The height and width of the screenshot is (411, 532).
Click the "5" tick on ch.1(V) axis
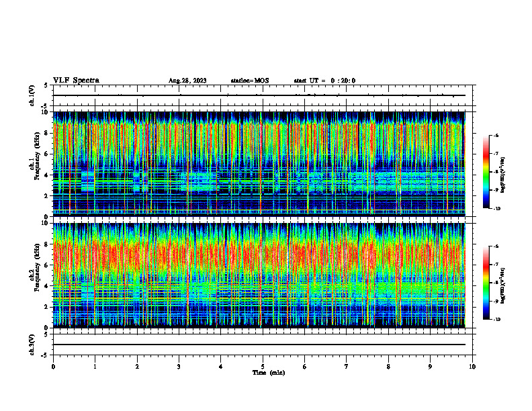(x=46, y=85)
